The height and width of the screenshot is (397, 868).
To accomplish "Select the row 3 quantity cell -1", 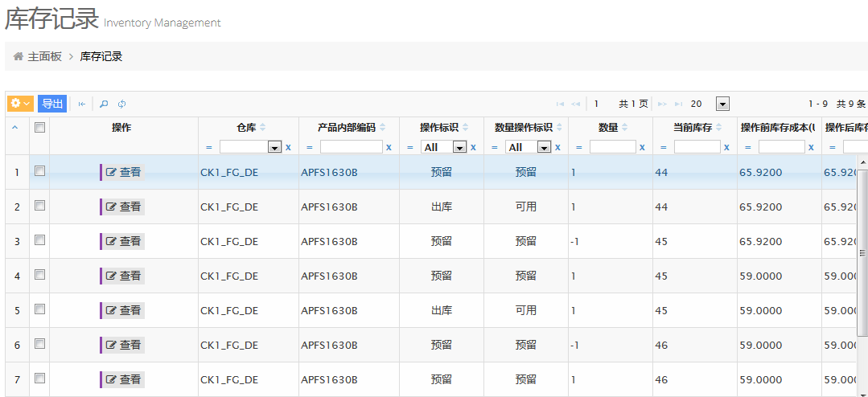I will (x=610, y=241).
